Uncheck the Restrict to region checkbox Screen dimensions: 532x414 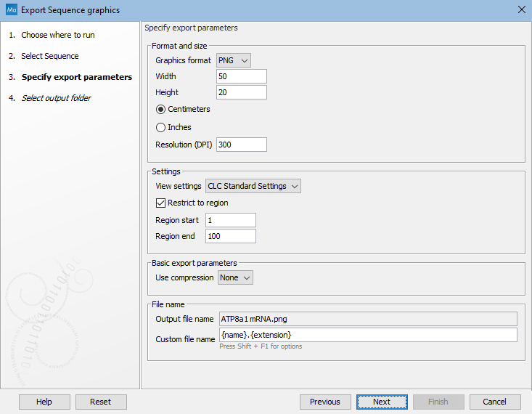[161, 203]
